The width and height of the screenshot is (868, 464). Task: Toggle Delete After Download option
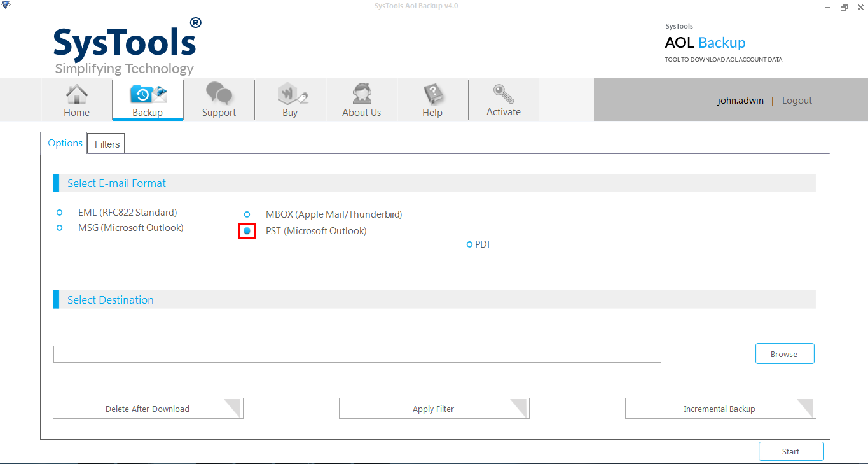tap(148, 409)
